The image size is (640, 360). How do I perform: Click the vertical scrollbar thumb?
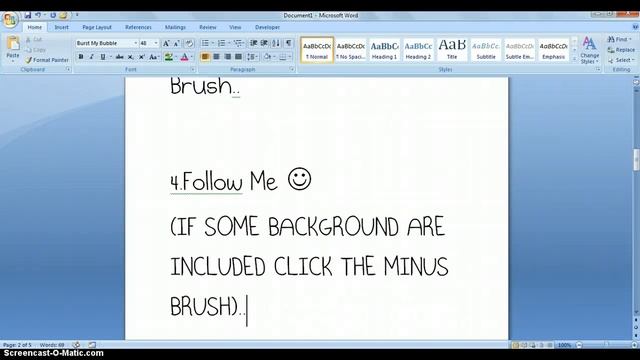click(636, 159)
